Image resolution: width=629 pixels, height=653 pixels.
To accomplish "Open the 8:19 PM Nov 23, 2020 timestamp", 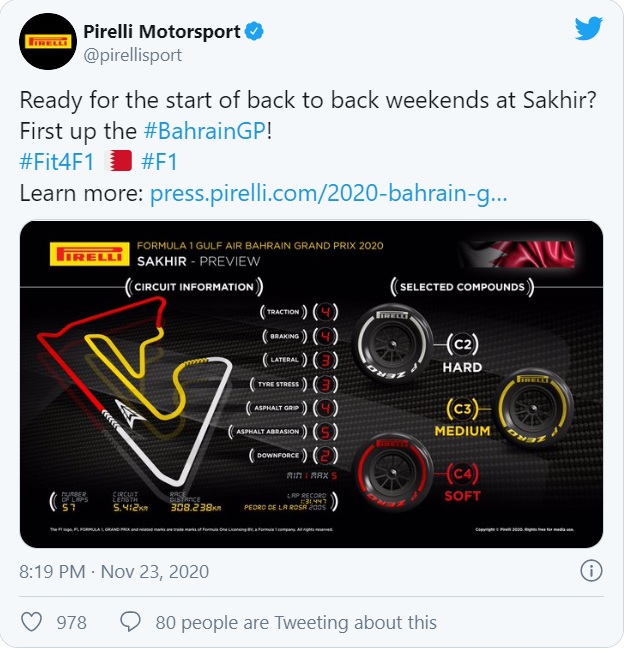I will click(114, 572).
